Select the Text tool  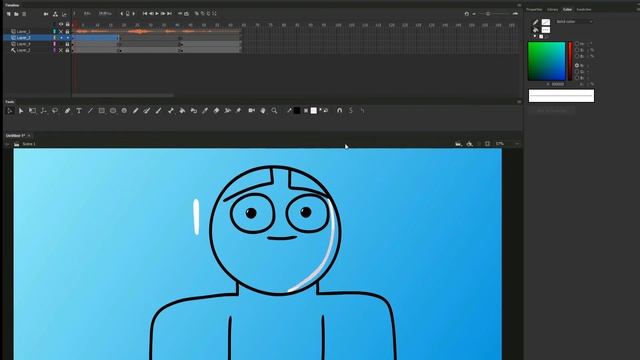[79, 111]
